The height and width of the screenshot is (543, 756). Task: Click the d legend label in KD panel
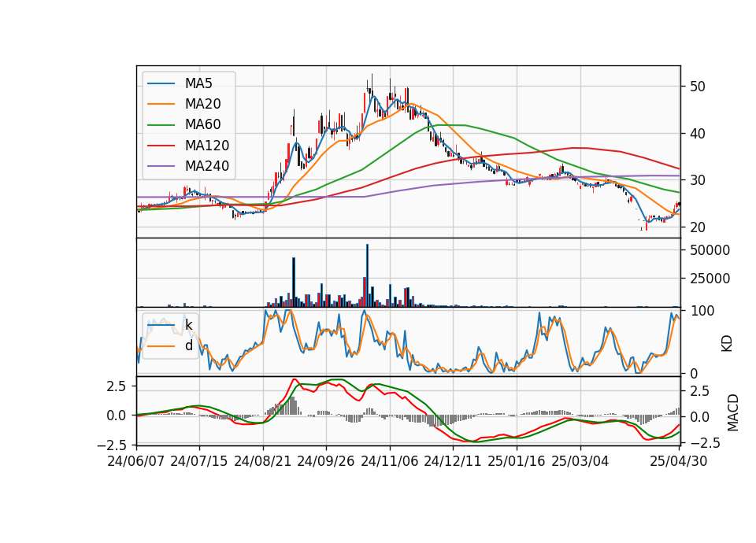(x=188, y=345)
